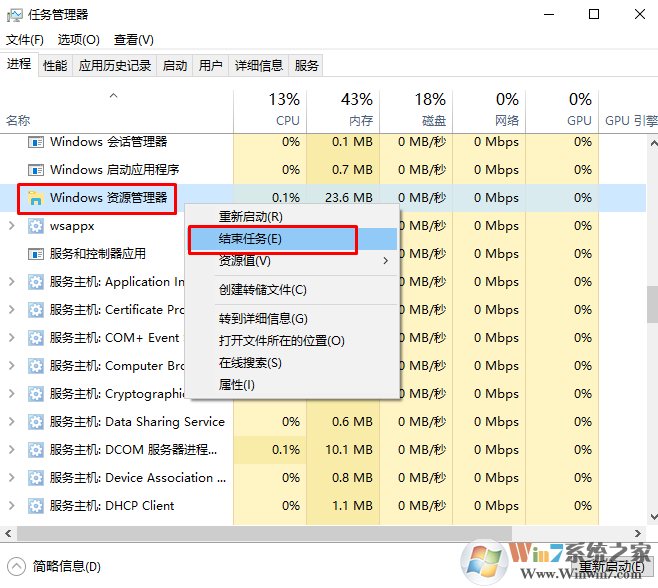Switch to the 性能 tab

pos(55,66)
